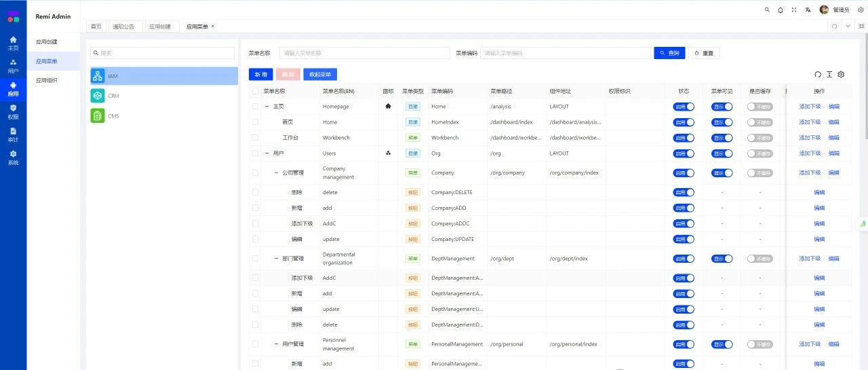The width and height of the screenshot is (868, 370).
Task: Toggle the 不缓存 switch for Workbench row
Action: tap(760, 138)
